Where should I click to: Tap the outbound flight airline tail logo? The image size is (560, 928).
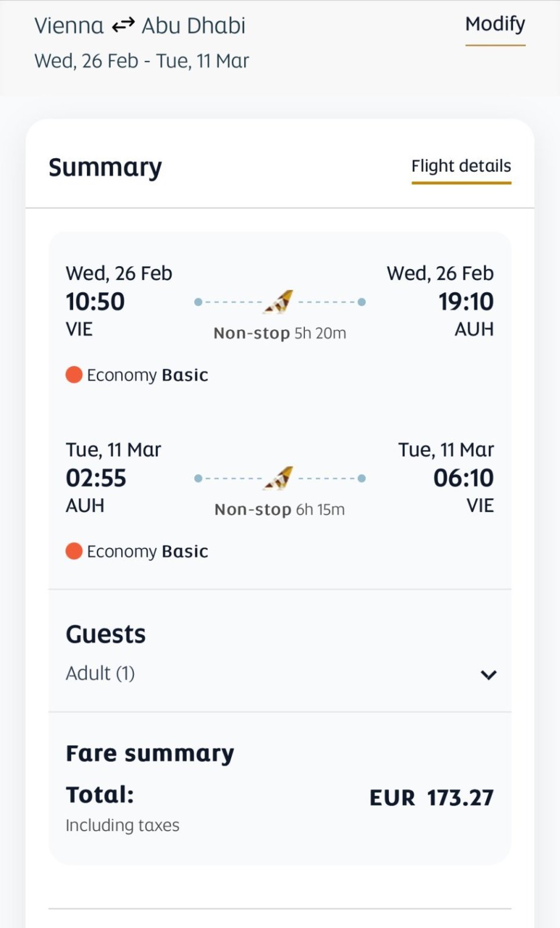tap(279, 301)
